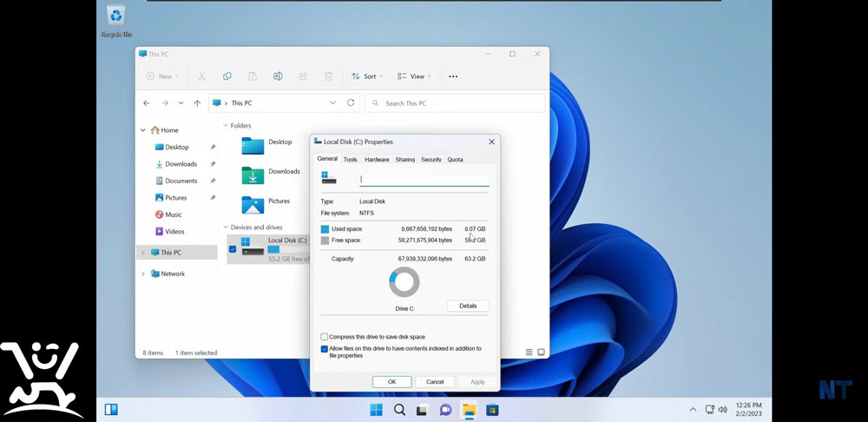Viewport: 868px width, 422px height.
Task: Open recent locations chevron dropdown
Action: coord(181,103)
